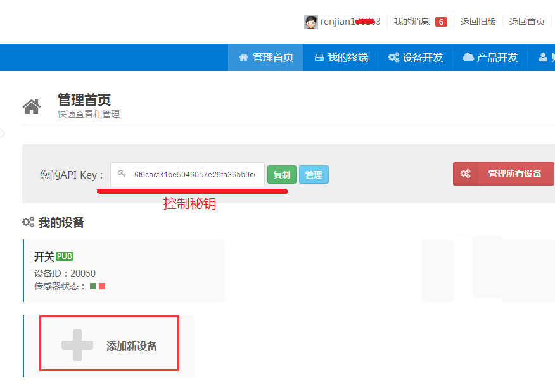This screenshot has height=392, width=555.
Task: Open the 产品开发 tab
Action: point(490,58)
